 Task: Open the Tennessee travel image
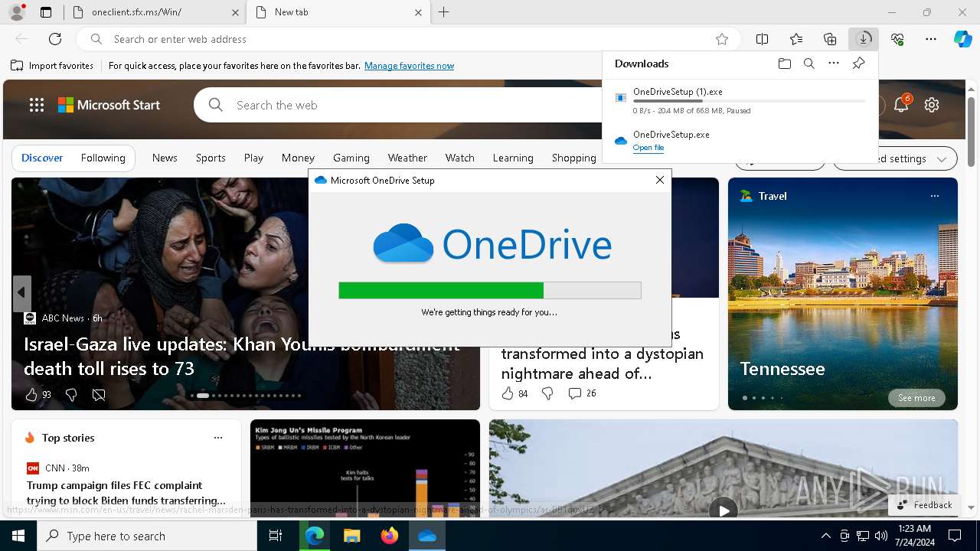pos(843,294)
